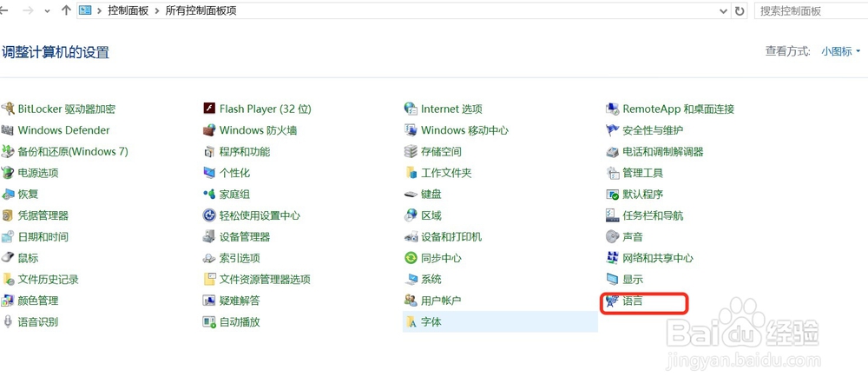
Task: Click the 所有控制面板项 breadcrumb item
Action: (201, 10)
